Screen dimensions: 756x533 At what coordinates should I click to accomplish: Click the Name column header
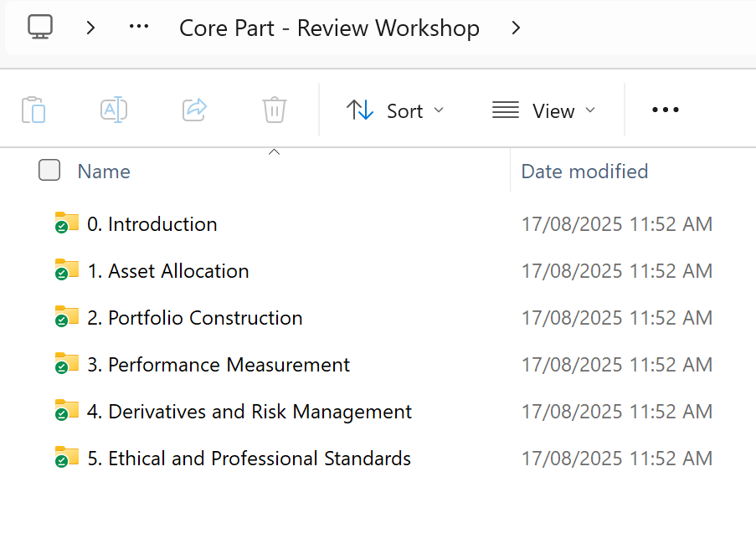point(104,171)
